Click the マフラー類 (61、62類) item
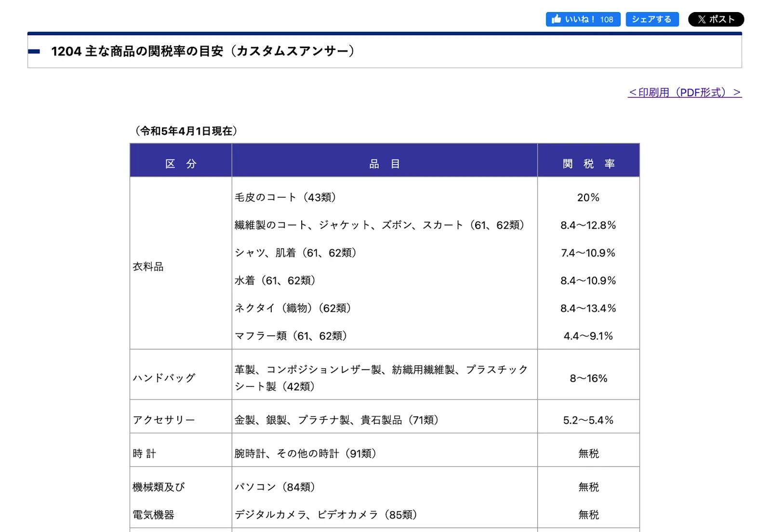 pos(291,336)
